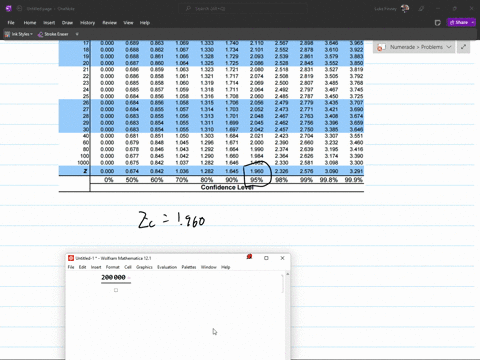
Task: Minimize the OneNote window
Action: pos(438,9)
